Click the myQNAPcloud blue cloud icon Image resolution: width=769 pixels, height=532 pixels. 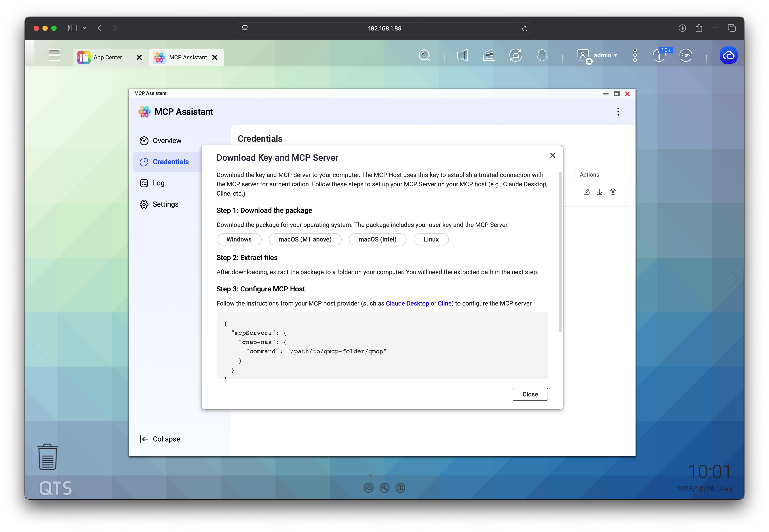pos(728,55)
